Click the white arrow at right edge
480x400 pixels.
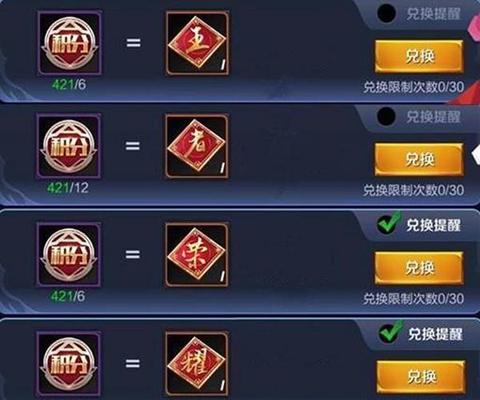click(476, 153)
